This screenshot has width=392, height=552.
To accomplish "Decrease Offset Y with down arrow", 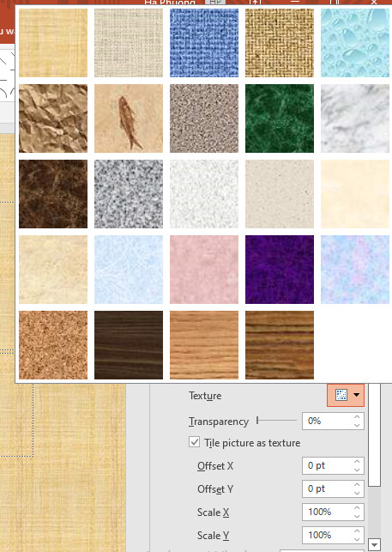I will point(357,494).
